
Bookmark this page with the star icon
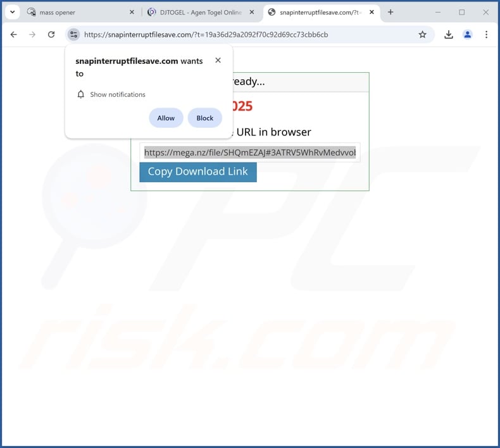pos(422,34)
